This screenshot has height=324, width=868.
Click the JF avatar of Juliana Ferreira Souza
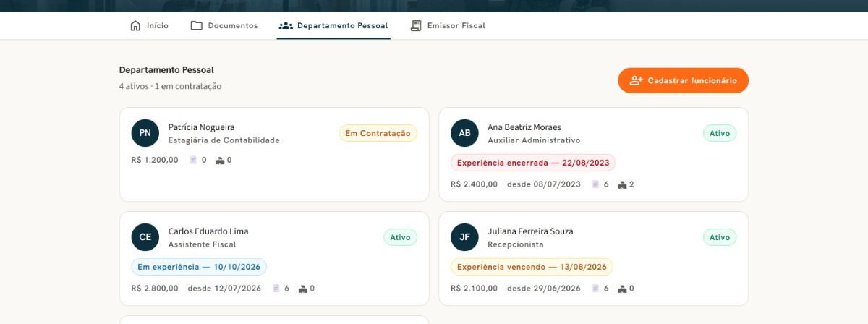(x=464, y=237)
